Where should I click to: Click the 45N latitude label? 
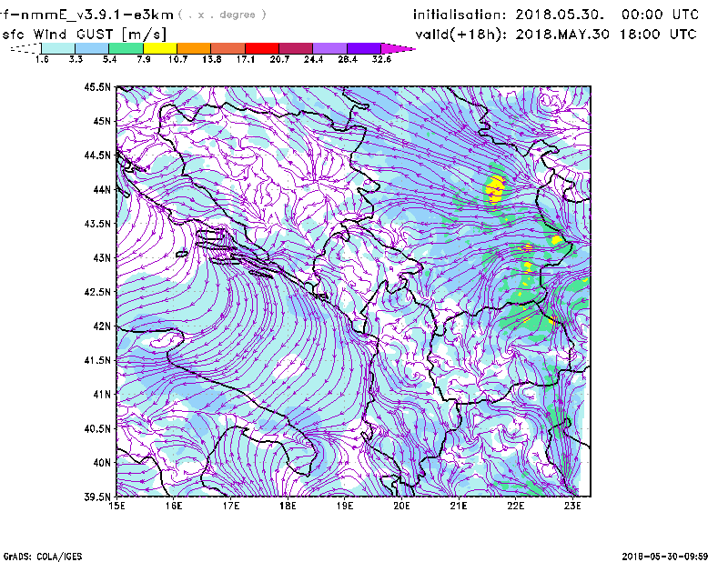click(x=102, y=121)
